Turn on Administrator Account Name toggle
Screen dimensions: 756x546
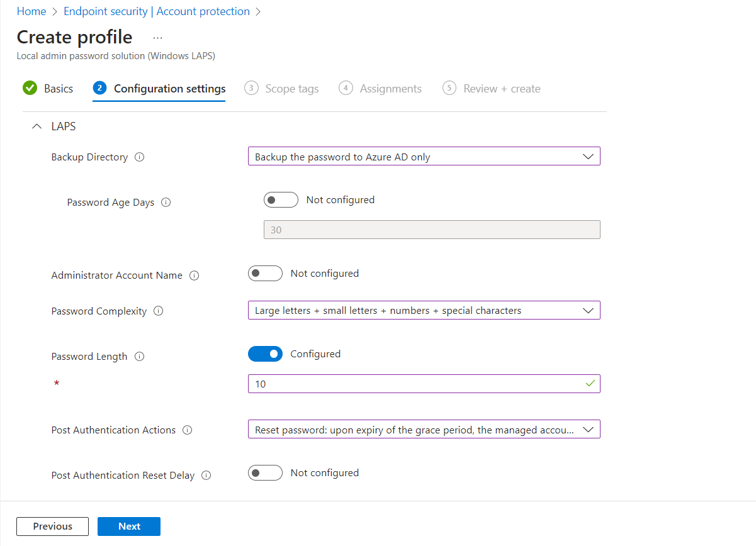click(265, 274)
